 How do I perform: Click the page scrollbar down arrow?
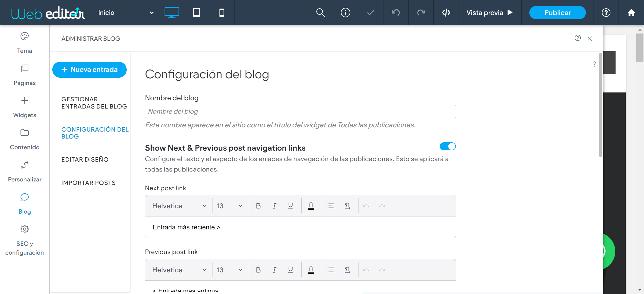(640, 290)
